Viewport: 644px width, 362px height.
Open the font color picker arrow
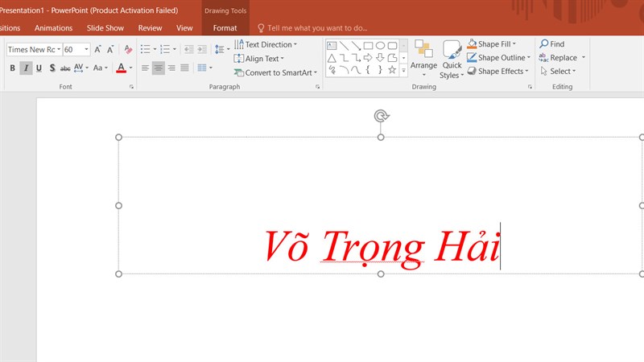(131, 68)
